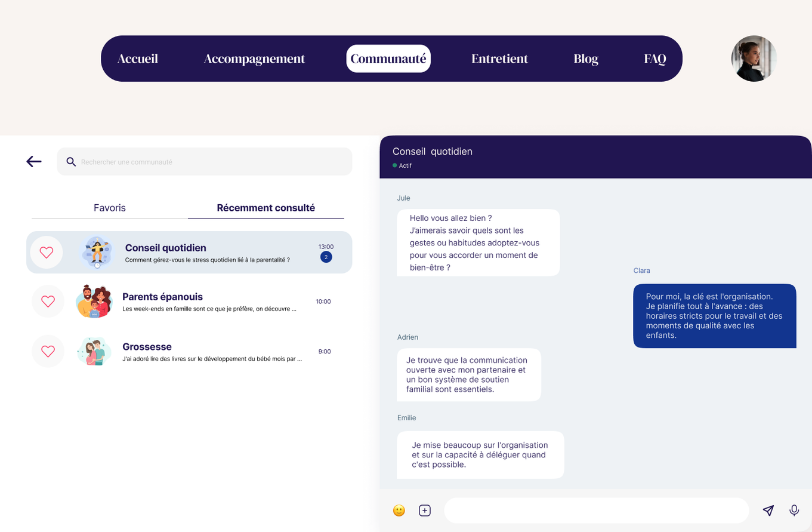Click the 9:00 timestamp

(x=325, y=352)
